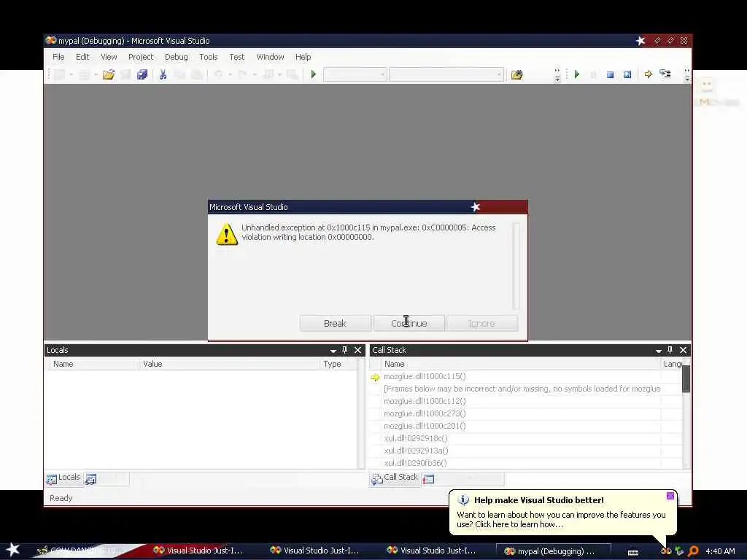This screenshot has width=747, height=560.
Task: Select the Call Stack tab at panel bottom
Action: [395, 478]
